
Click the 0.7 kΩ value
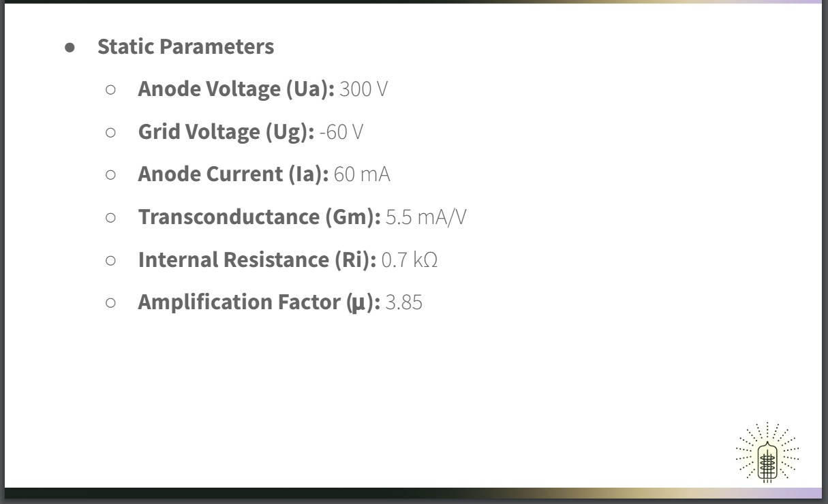pyautogui.click(x=409, y=259)
